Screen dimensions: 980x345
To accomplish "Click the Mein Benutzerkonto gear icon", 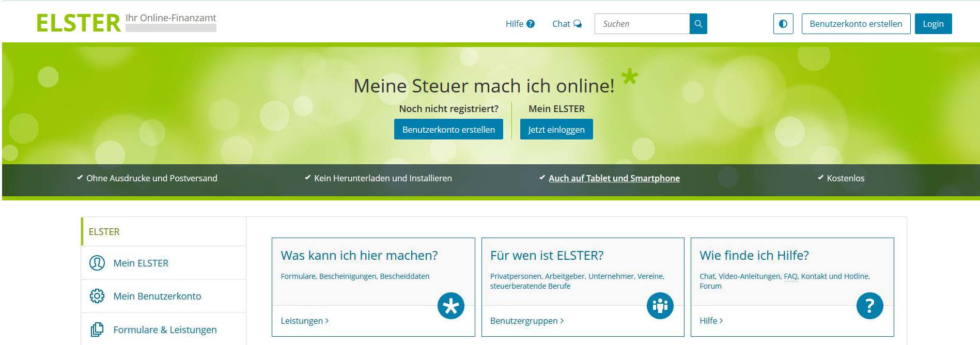I will (97, 296).
